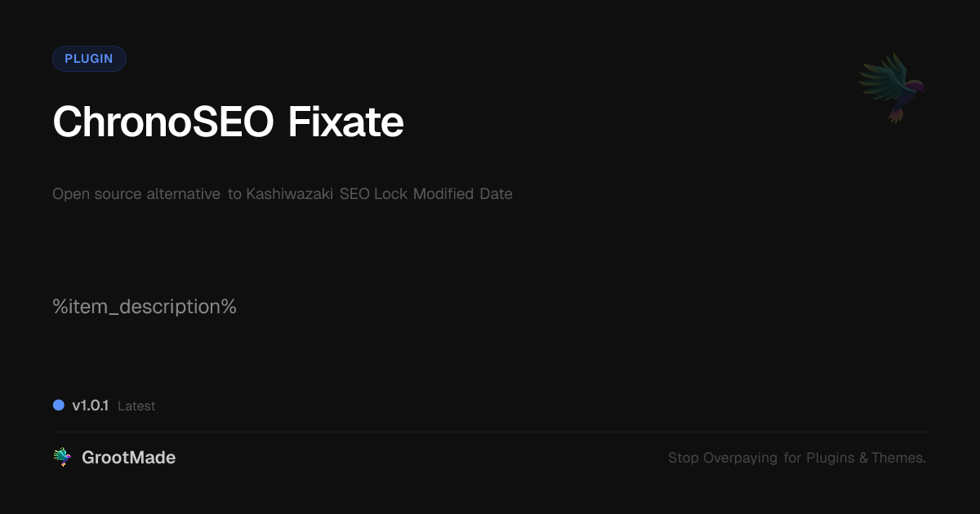Select the PLUGIN badge

(x=89, y=59)
